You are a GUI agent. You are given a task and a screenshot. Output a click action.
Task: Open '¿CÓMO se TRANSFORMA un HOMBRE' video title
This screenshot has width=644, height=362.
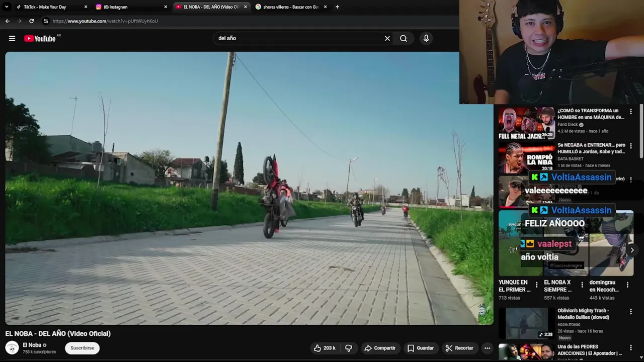[x=591, y=114]
